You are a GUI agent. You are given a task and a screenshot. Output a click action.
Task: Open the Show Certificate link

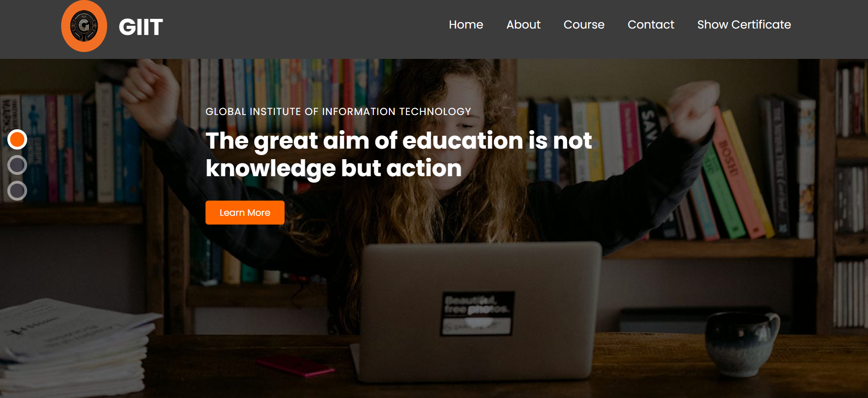point(744,25)
